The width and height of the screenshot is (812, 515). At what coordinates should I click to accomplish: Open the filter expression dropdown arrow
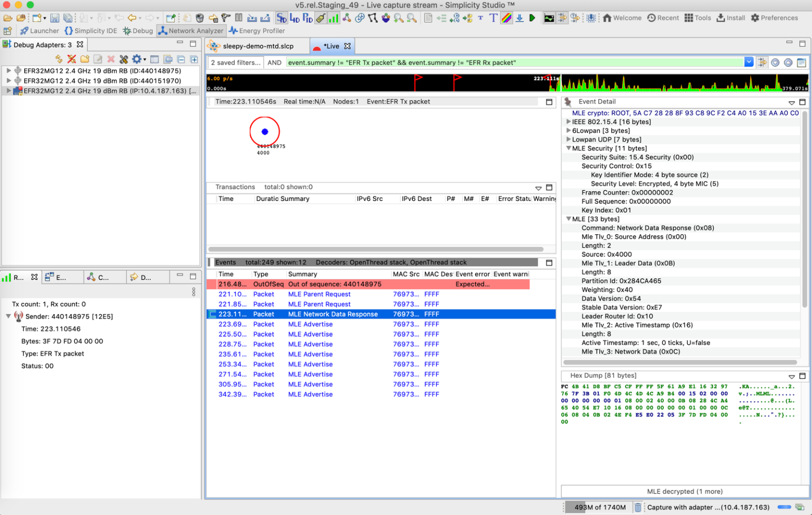(x=749, y=63)
